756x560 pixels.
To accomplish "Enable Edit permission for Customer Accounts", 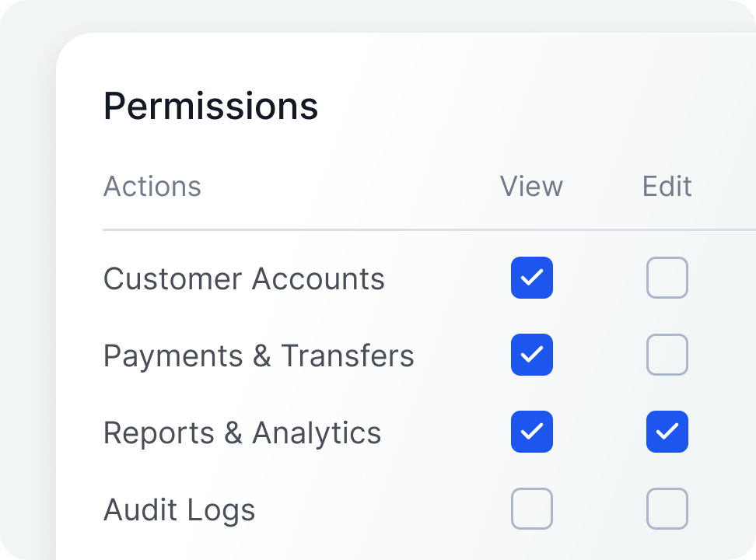I will pyautogui.click(x=667, y=278).
